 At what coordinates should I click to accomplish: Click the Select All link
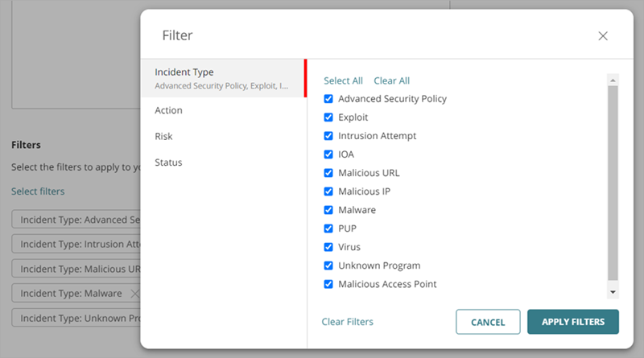[x=343, y=80]
